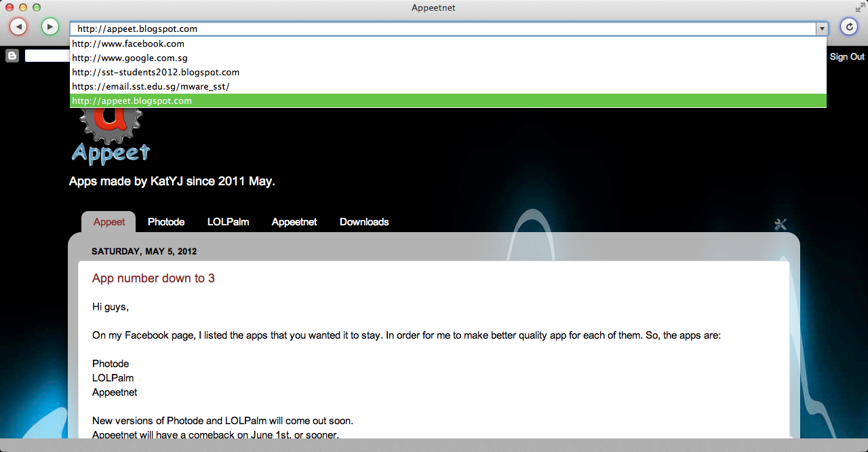Click the wrench and screwdriver edit icon

coord(781,224)
